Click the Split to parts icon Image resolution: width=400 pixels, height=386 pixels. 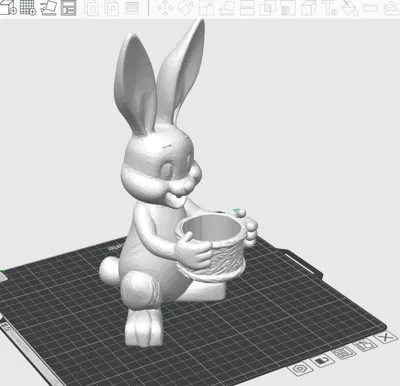click(x=112, y=8)
